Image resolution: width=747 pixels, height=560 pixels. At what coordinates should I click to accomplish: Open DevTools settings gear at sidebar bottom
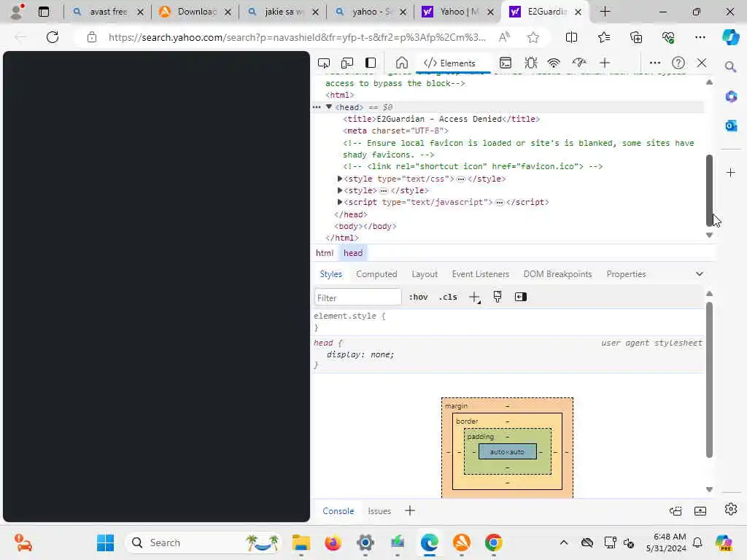point(730,509)
